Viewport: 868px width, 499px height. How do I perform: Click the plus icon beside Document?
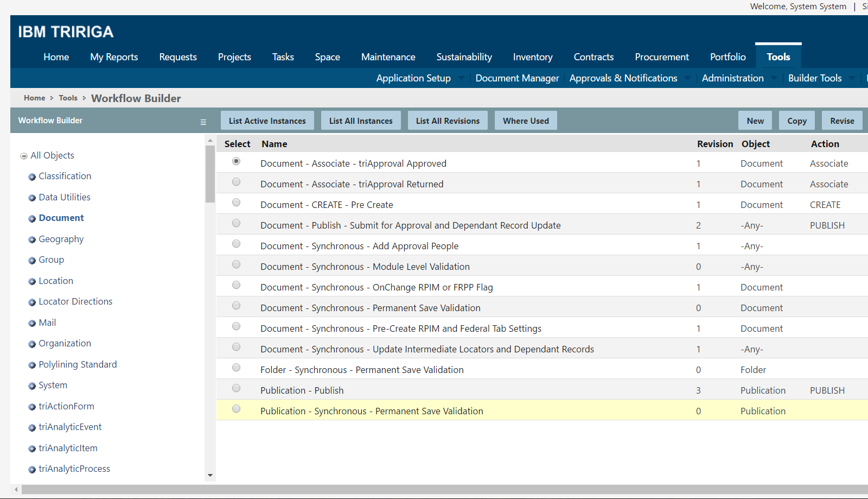pyautogui.click(x=32, y=219)
